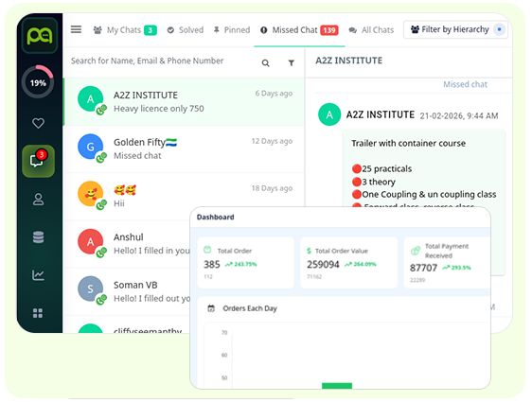Open Anshul chat row
Viewport: 532px width, 402px height.
pyautogui.click(x=127, y=244)
